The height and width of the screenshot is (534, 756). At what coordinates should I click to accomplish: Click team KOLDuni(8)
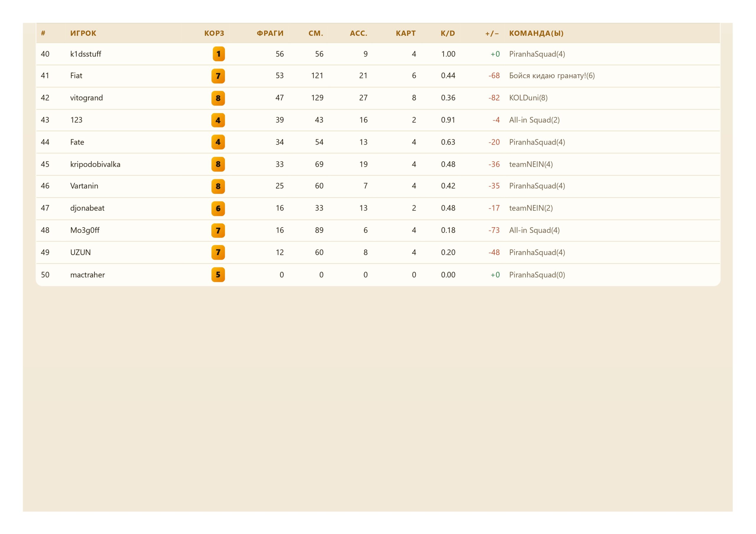[x=529, y=98]
